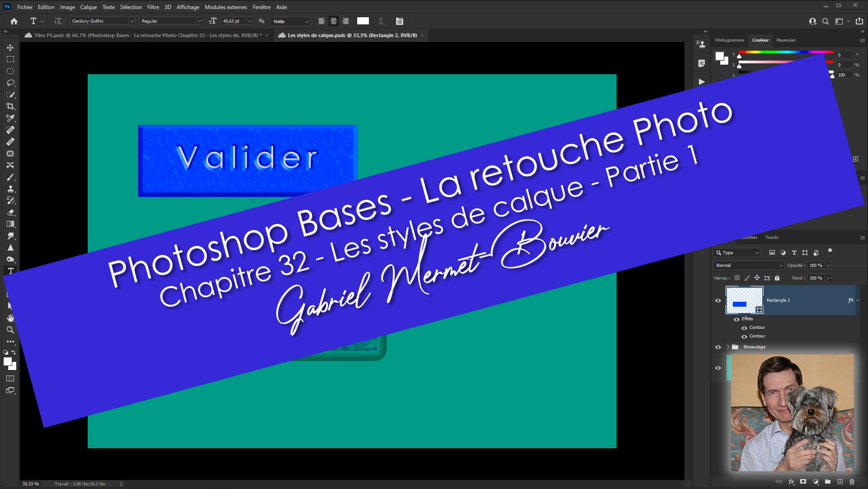Pick the Eraser tool
Viewport: 868px width, 489px height.
click(10, 212)
